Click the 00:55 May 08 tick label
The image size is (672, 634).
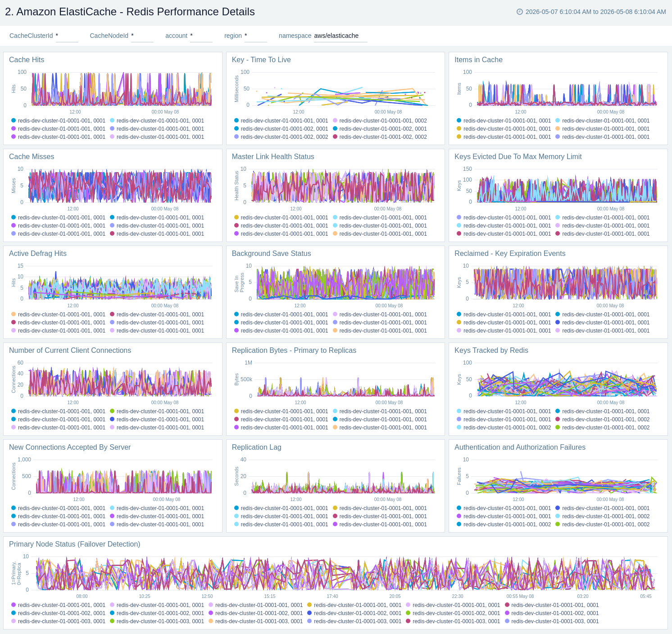(520, 596)
